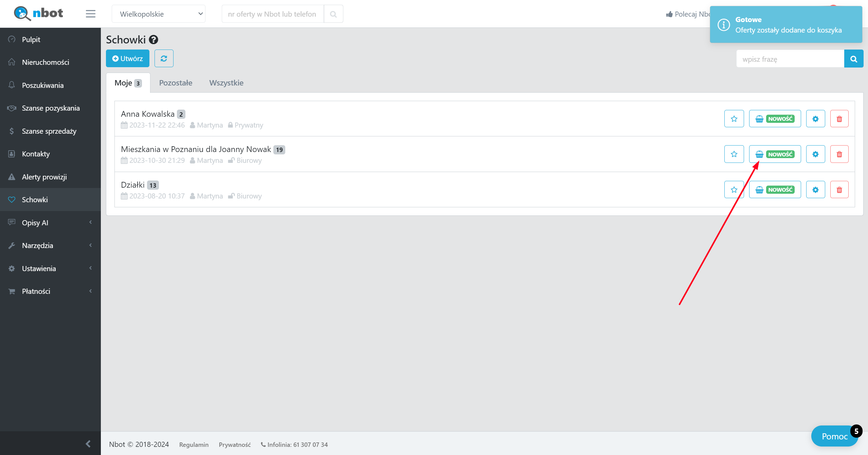Open Poszukiwania in sidebar
The height and width of the screenshot is (455, 868).
50,85
